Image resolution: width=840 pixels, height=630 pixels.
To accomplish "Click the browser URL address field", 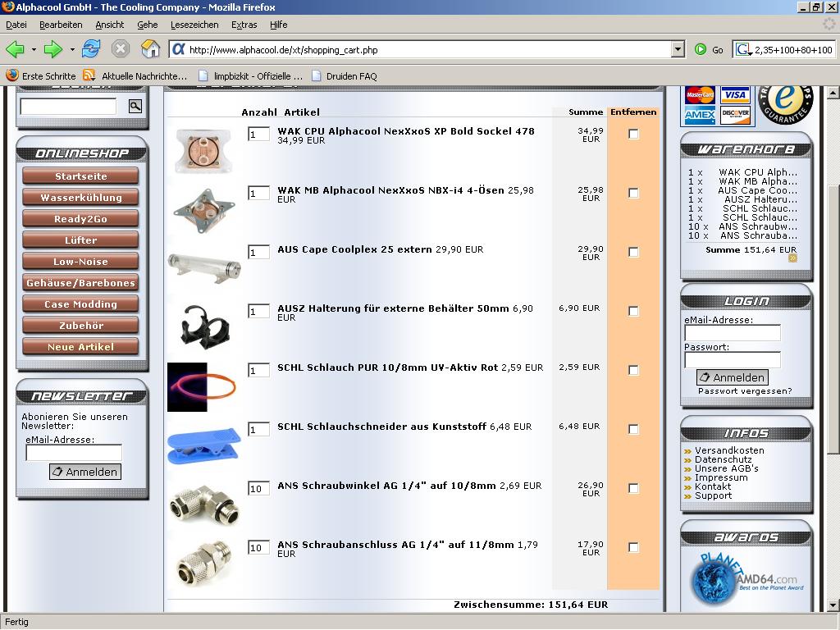I will (428, 50).
